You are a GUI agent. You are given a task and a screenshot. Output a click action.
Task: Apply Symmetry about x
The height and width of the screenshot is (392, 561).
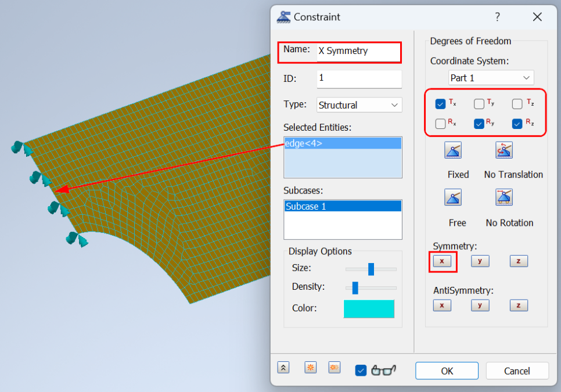pyautogui.click(x=442, y=261)
